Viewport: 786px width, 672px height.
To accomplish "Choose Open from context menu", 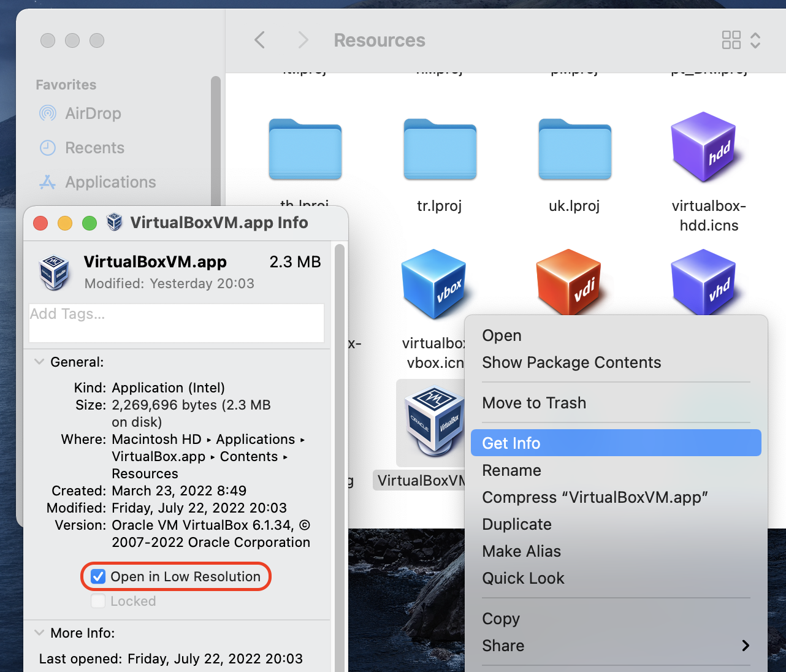I will tap(616, 335).
